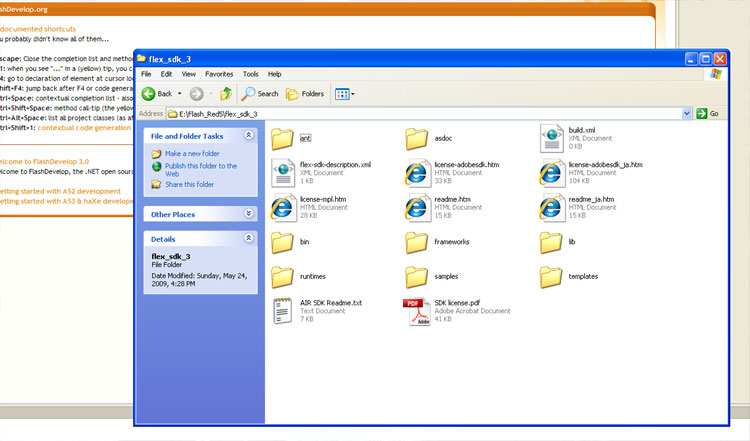The height and width of the screenshot is (441, 750).
Task: Expand the Other Places section
Action: click(x=248, y=213)
